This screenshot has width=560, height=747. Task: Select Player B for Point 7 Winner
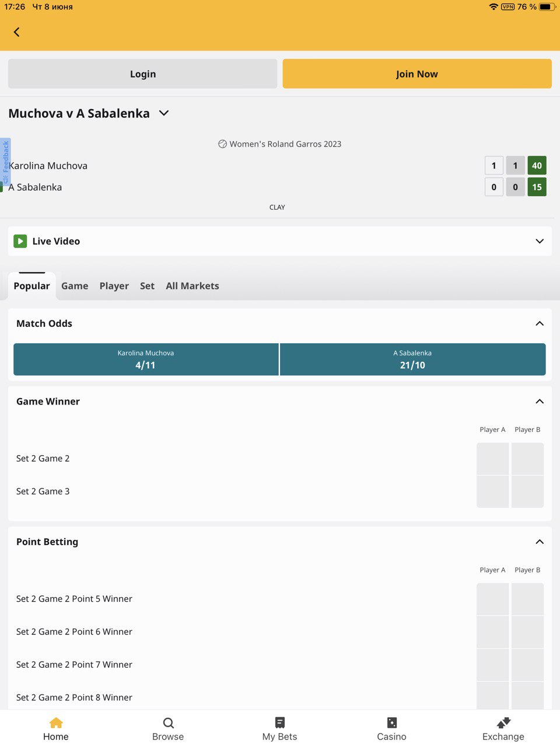[527, 665]
